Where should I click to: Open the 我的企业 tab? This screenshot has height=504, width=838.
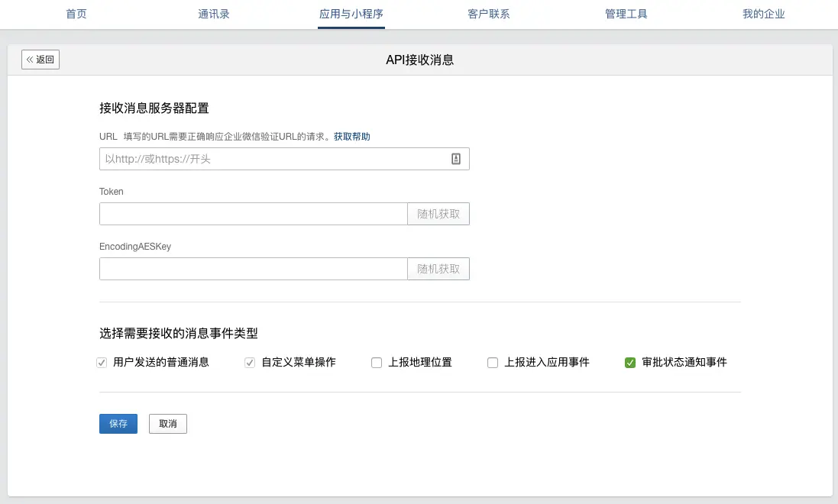pos(763,14)
